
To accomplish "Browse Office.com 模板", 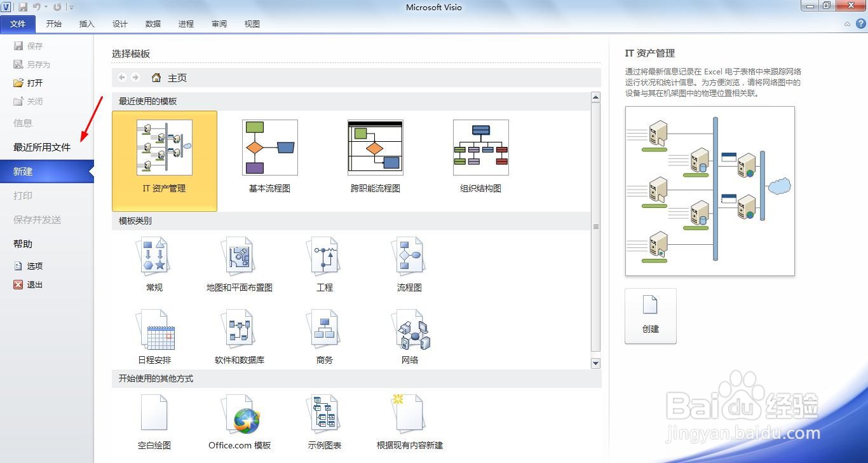I will click(x=240, y=422).
